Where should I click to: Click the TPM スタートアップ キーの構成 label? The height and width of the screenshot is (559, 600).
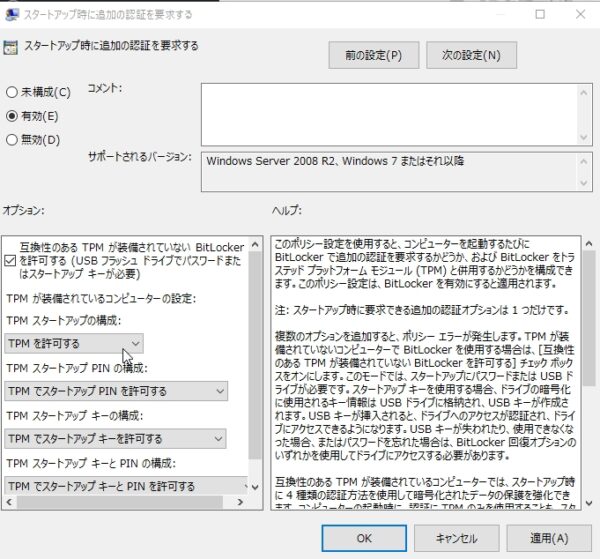pos(75,416)
